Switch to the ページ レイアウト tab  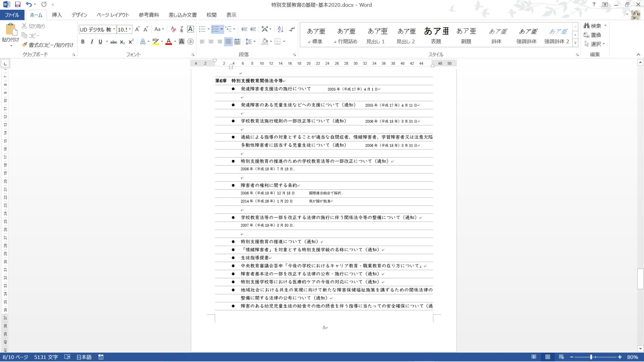click(x=113, y=15)
